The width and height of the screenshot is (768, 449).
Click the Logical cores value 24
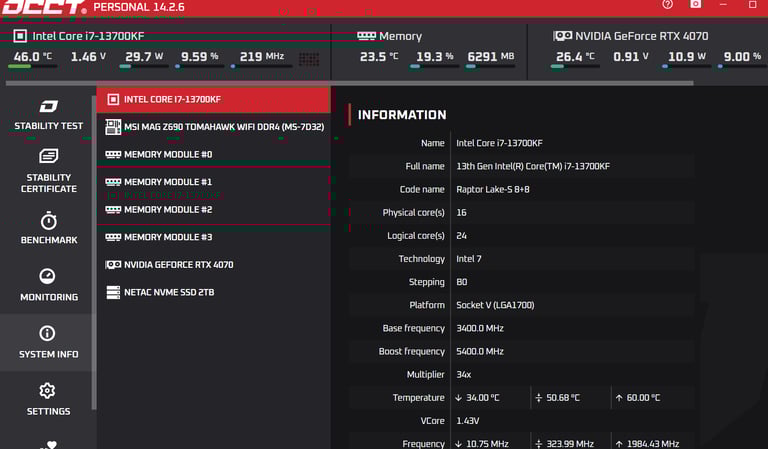(461, 236)
